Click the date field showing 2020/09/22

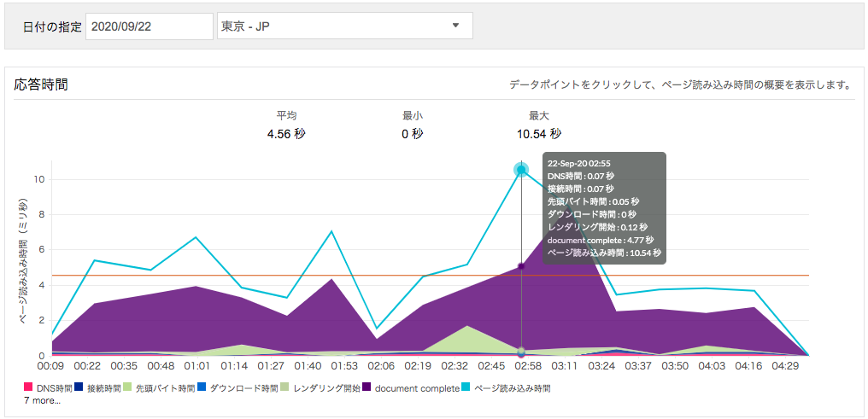click(x=149, y=26)
